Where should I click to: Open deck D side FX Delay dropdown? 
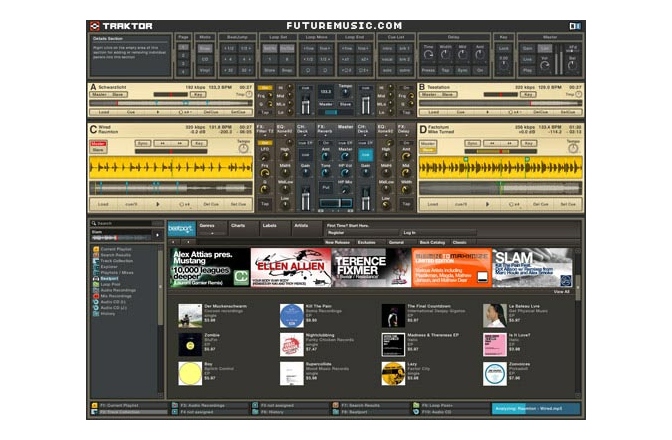click(x=404, y=129)
